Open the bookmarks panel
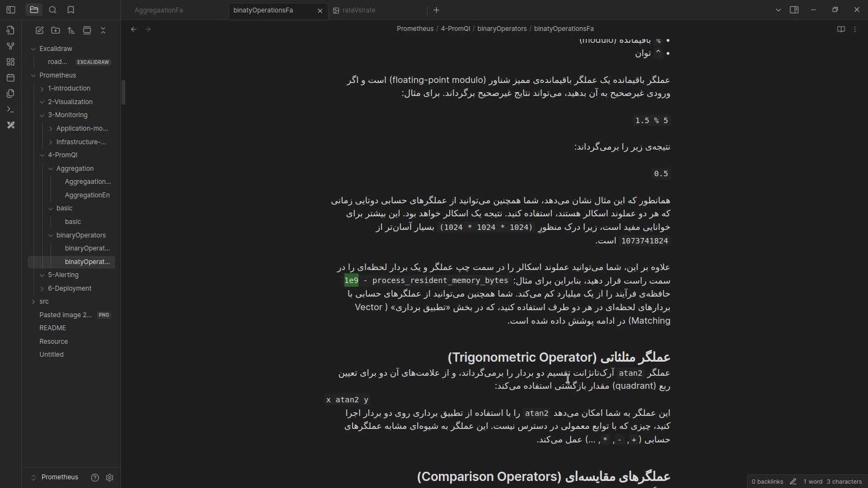Image resolution: width=868 pixels, height=488 pixels. (71, 10)
